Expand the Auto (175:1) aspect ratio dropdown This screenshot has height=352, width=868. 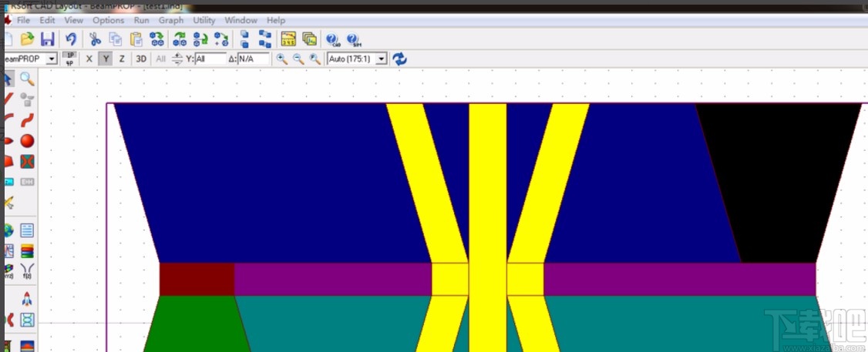[381, 59]
